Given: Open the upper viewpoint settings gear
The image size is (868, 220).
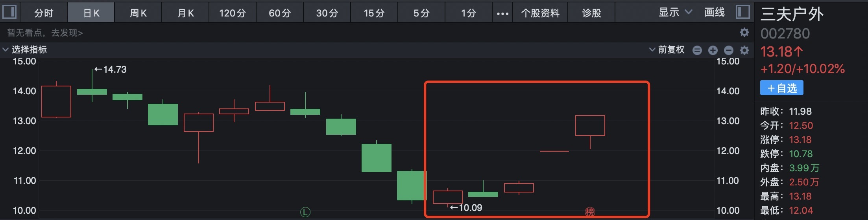Looking at the screenshot, I should pos(744,32).
